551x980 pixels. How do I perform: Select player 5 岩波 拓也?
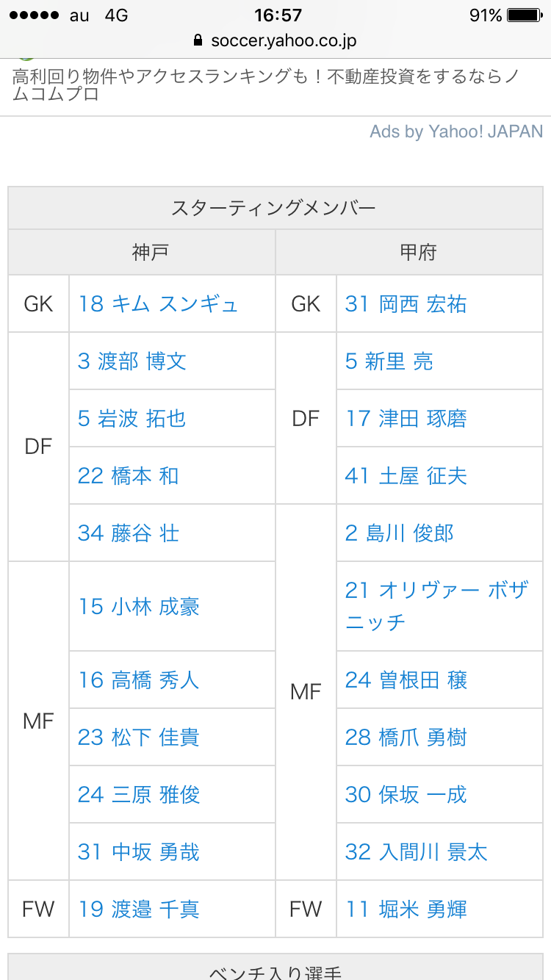click(x=132, y=418)
